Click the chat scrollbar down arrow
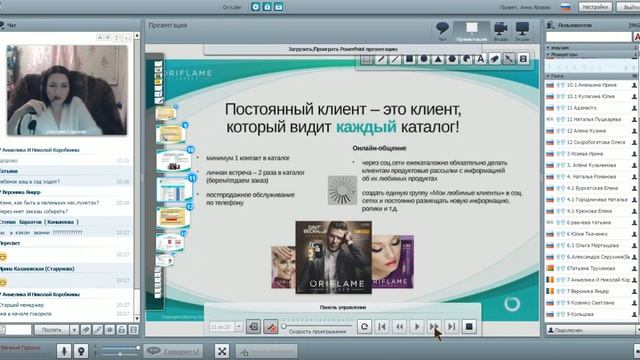 coord(137,318)
